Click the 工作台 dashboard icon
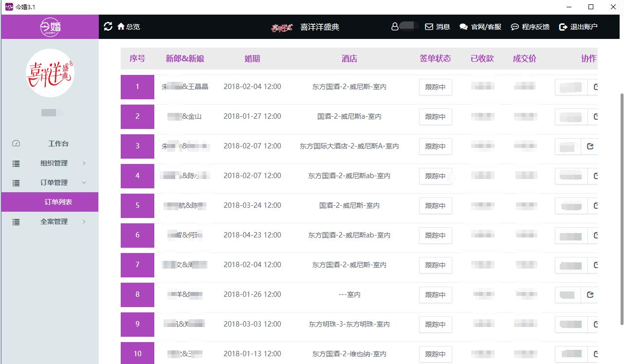Image resolution: width=624 pixels, height=364 pixels. 16,144
